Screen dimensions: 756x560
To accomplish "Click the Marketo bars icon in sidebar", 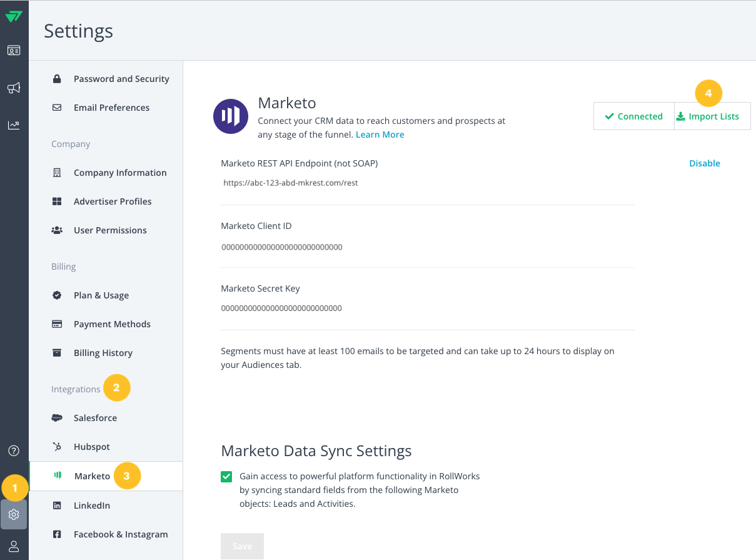I will (58, 476).
